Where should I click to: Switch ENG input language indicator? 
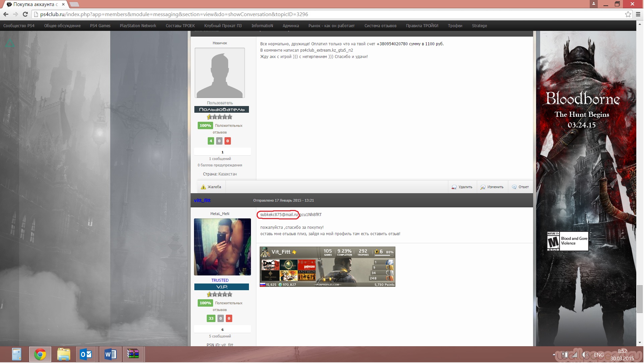(x=599, y=355)
